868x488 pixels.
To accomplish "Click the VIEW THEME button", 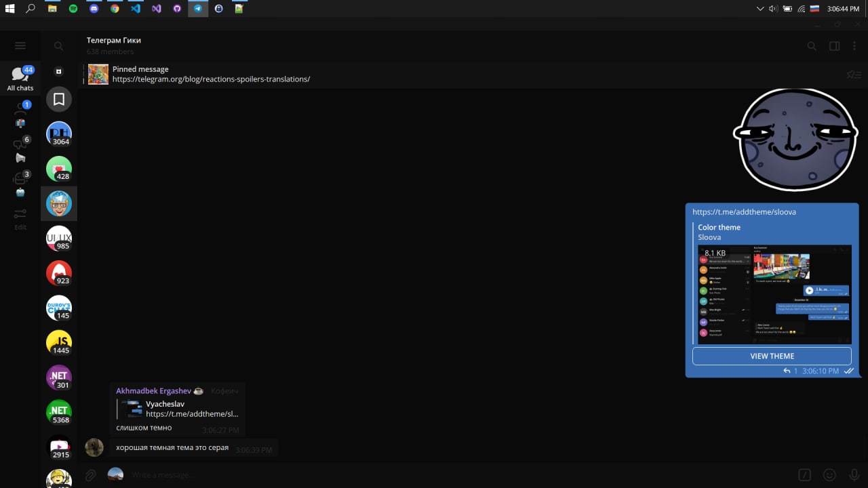I will (x=772, y=356).
